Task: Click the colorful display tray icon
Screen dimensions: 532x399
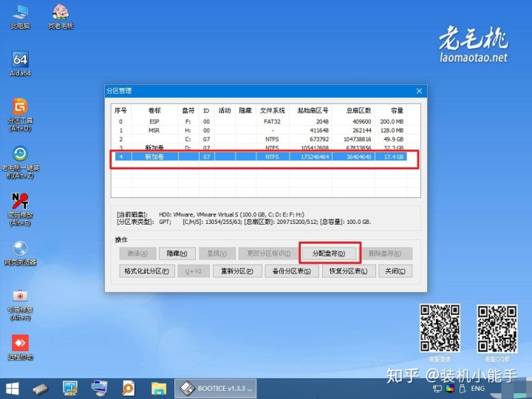Action: (450, 389)
